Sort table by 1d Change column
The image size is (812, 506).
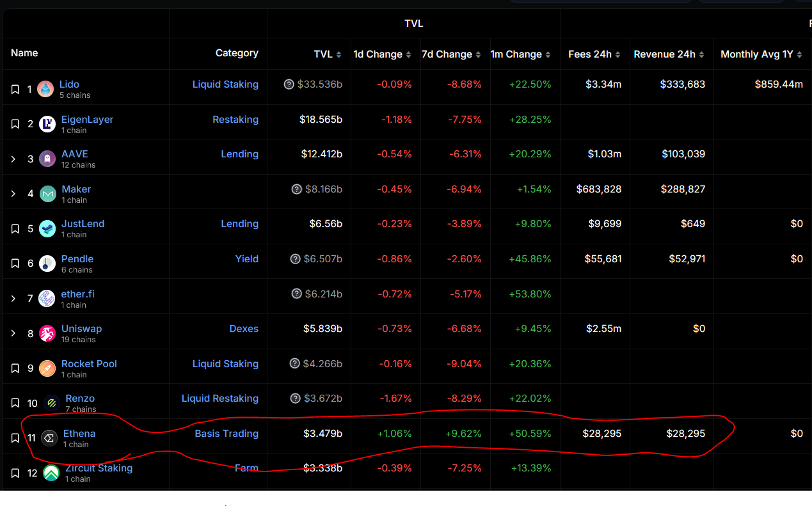tap(383, 54)
